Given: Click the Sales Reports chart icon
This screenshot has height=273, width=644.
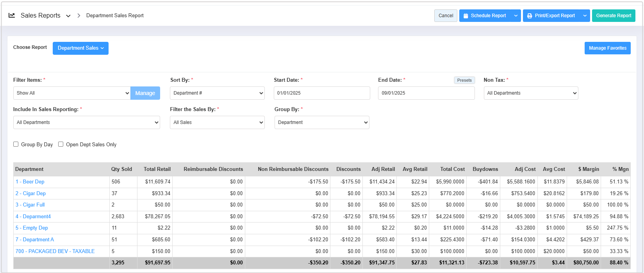Looking at the screenshot, I should pos(12,16).
